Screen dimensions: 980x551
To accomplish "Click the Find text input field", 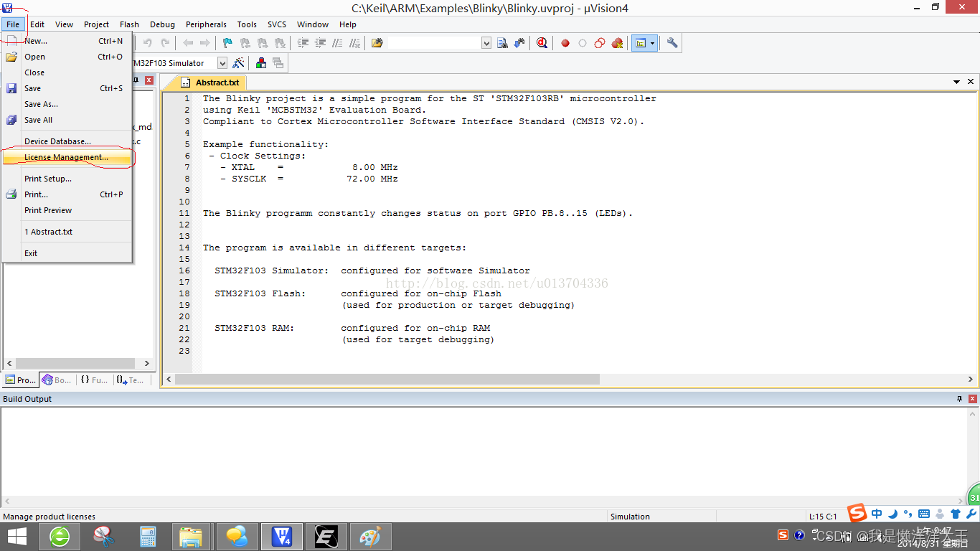I will [435, 43].
